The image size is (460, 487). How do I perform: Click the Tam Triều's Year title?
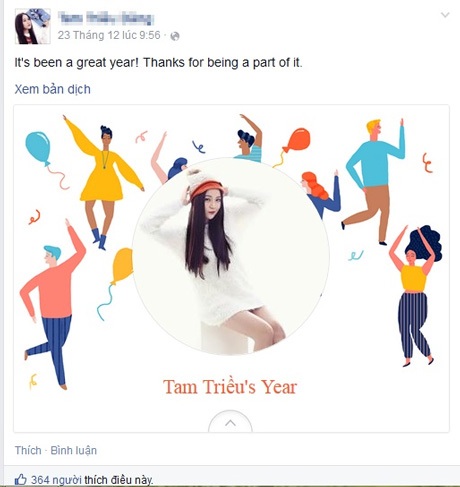click(x=230, y=387)
